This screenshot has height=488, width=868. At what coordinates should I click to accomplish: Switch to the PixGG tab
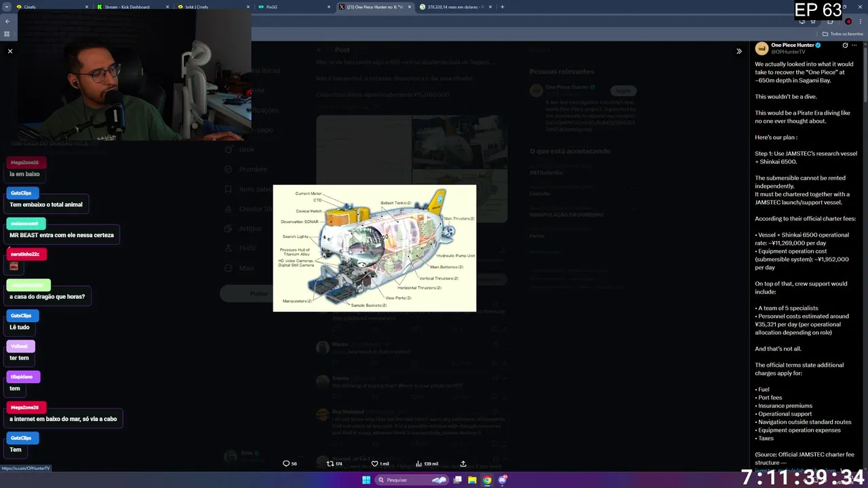pyautogui.click(x=292, y=7)
